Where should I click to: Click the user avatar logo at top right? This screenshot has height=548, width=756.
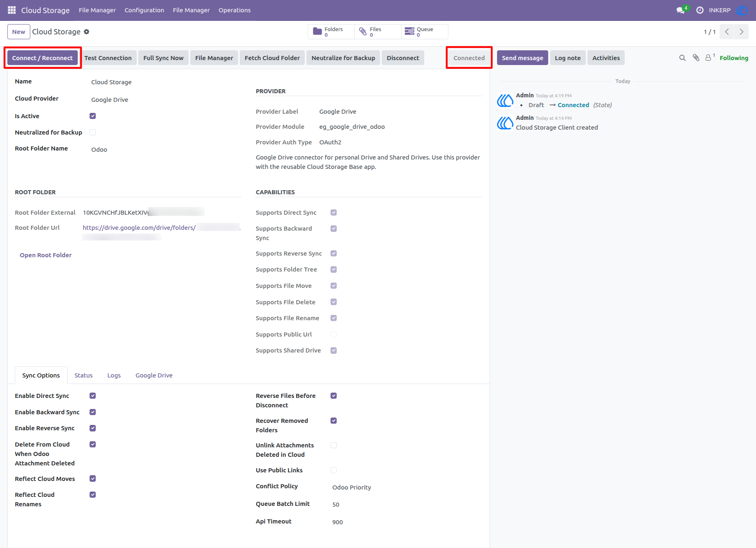pyautogui.click(x=742, y=10)
